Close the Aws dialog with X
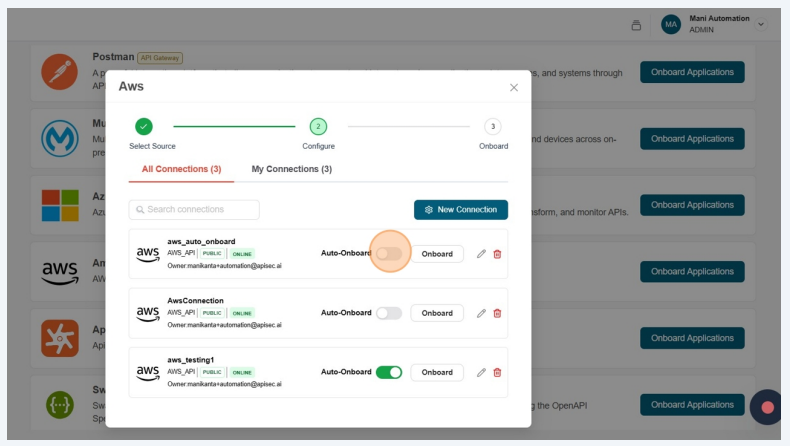 [x=514, y=88]
